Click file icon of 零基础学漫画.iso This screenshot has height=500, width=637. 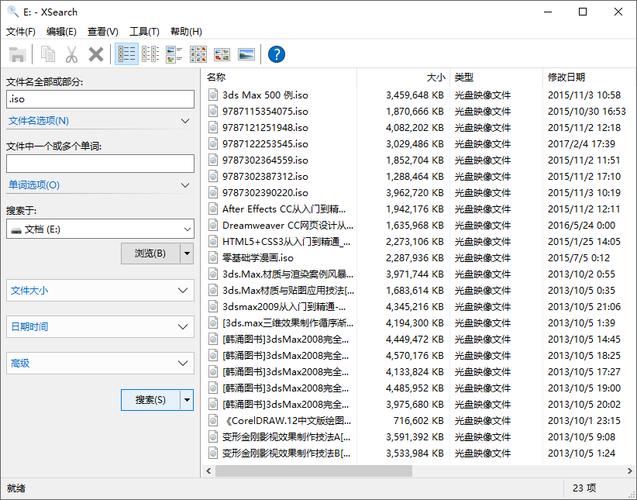click(213, 258)
